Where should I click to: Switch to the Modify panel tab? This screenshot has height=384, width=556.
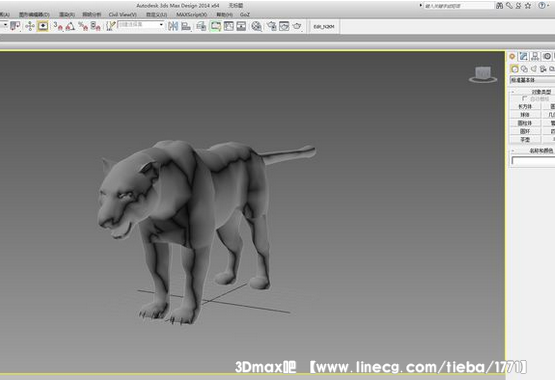coord(523,56)
